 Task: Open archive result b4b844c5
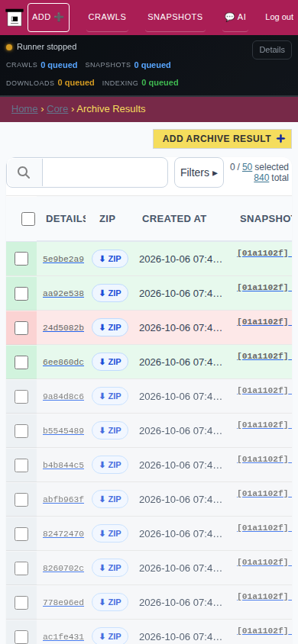(x=63, y=465)
